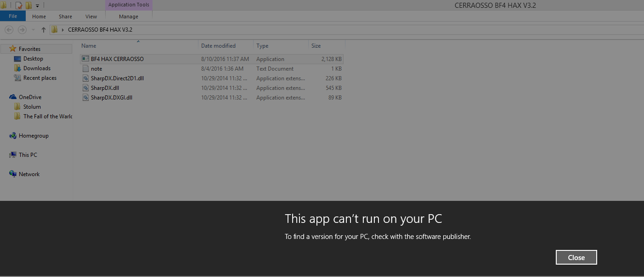This screenshot has width=644, height=277.
Task: Click the Network icon
Action: click(13, 174)
